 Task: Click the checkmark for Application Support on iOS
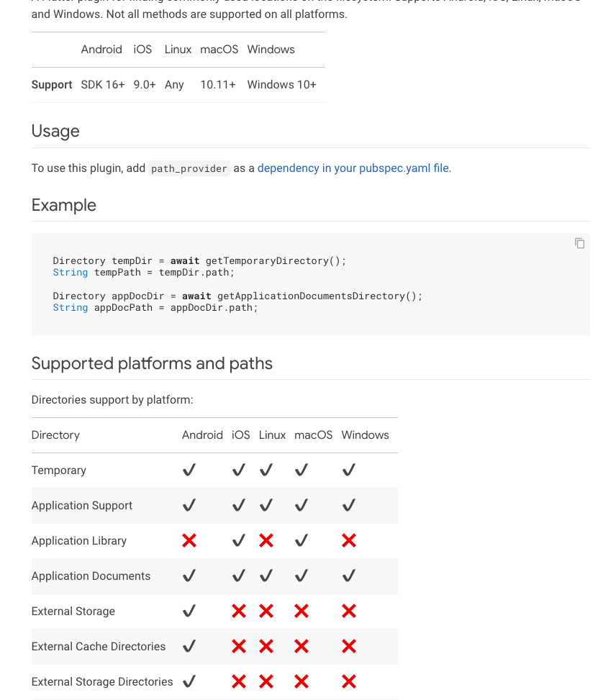tap(239, 505)
